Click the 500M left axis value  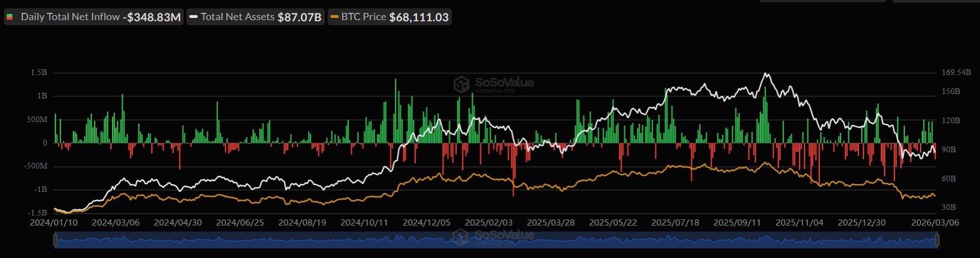tap(38, 120)
